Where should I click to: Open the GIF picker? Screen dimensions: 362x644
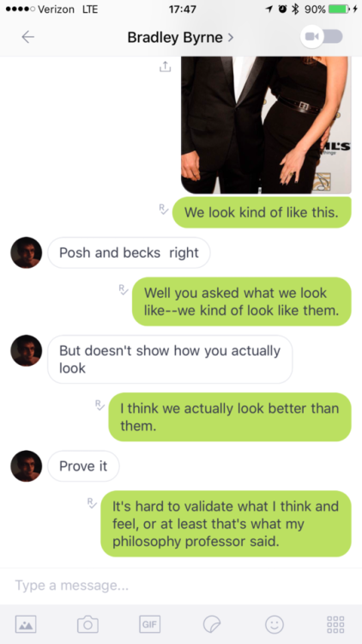[150, 624]
